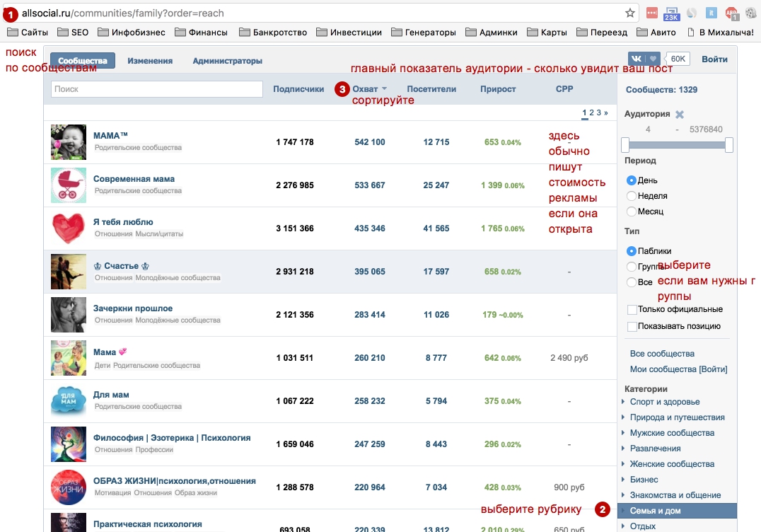761x532 pixels.
Task: Select the Неделя period radio button
Action: coord(631,196)
